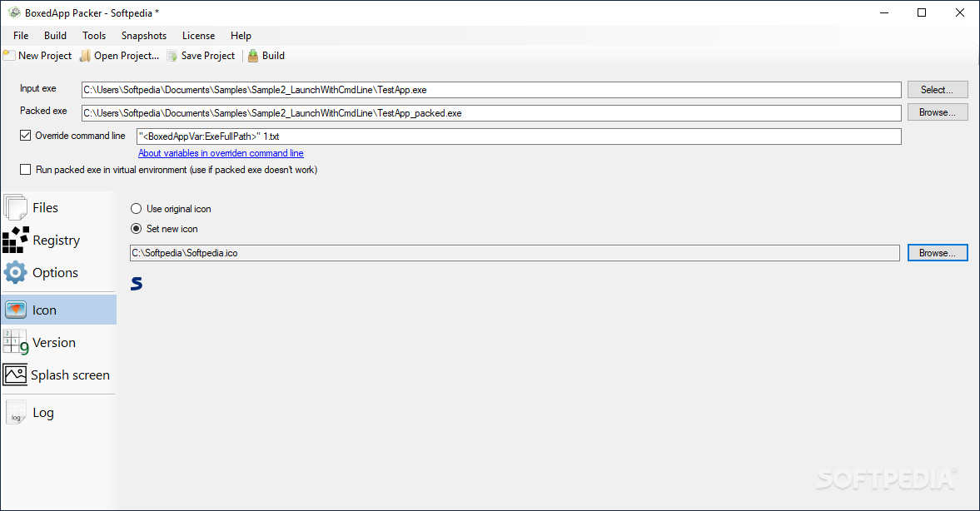Click the Log file icon
The image size is (980, 511).
click(x=16, y=412)
